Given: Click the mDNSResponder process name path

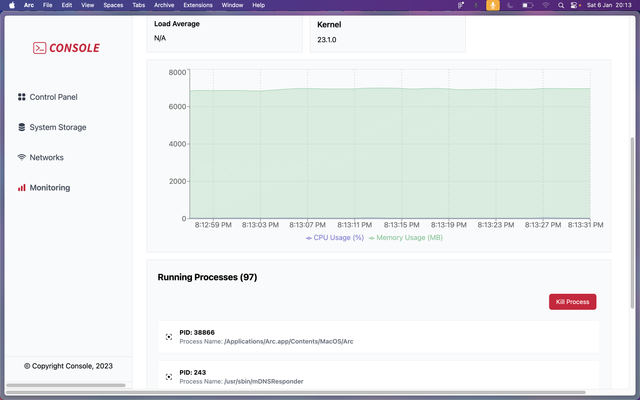Looking at the screenshot, I should [264, 382].
